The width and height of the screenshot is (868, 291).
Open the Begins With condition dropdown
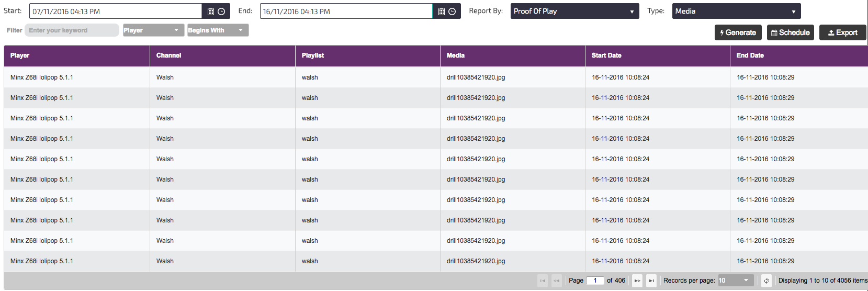coord(218,30)
